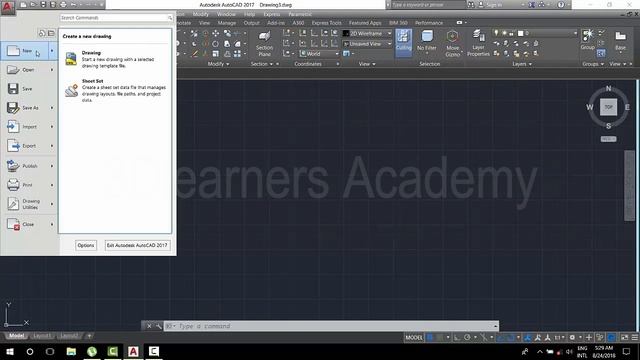This screenshot has height=360, width=640.
Task: Open the Window menu in menu bar
Action: [226, 14]
